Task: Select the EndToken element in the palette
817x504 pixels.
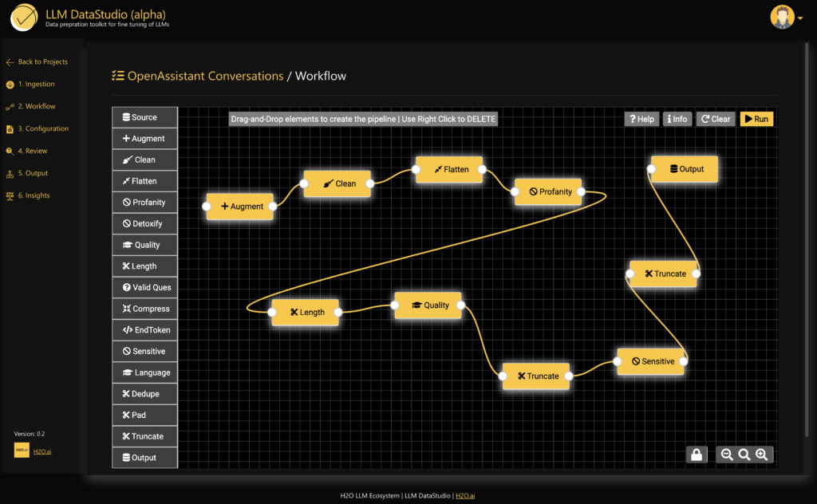Action: tap(144, 329)
